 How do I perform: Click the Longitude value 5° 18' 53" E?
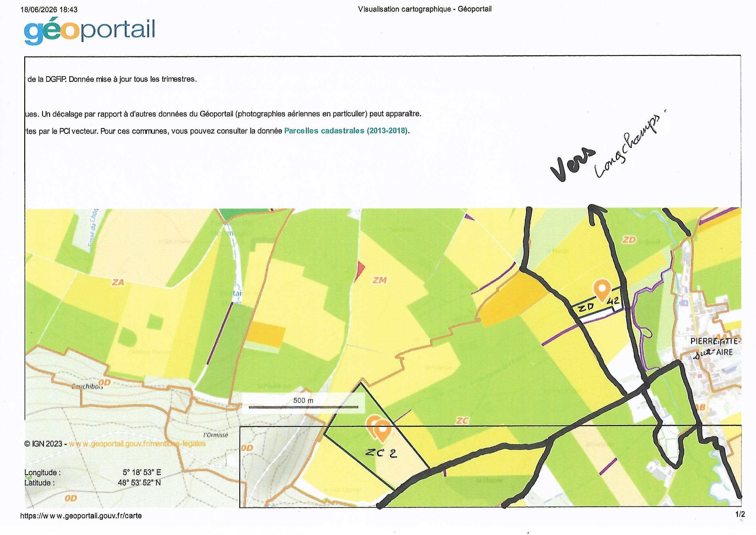142,472
